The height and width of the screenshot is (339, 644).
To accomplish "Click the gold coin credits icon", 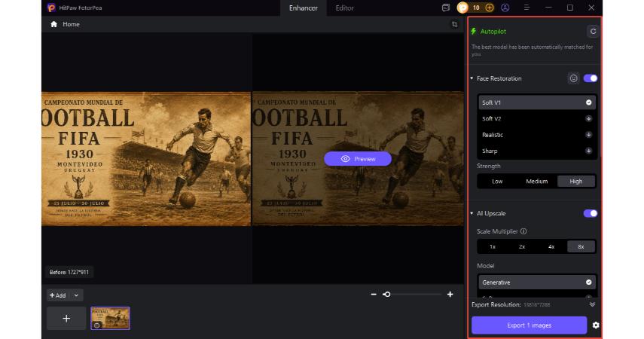I will (462, 8).
